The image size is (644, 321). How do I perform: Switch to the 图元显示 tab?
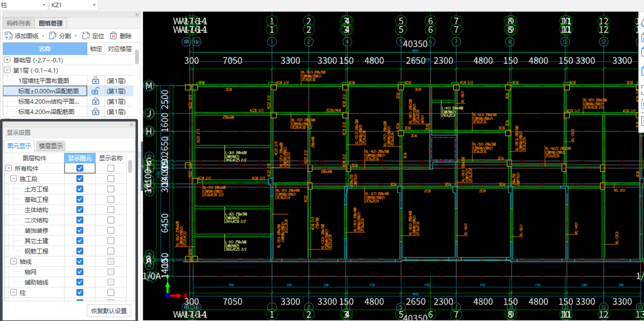(x=19, y=146)
